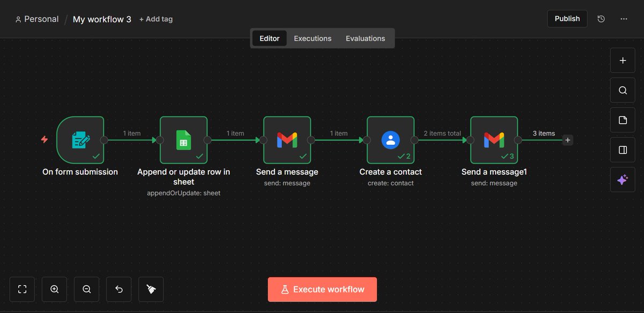Open the On form submission trigger node
Screen dimensions: 644x313
[80, 140]
